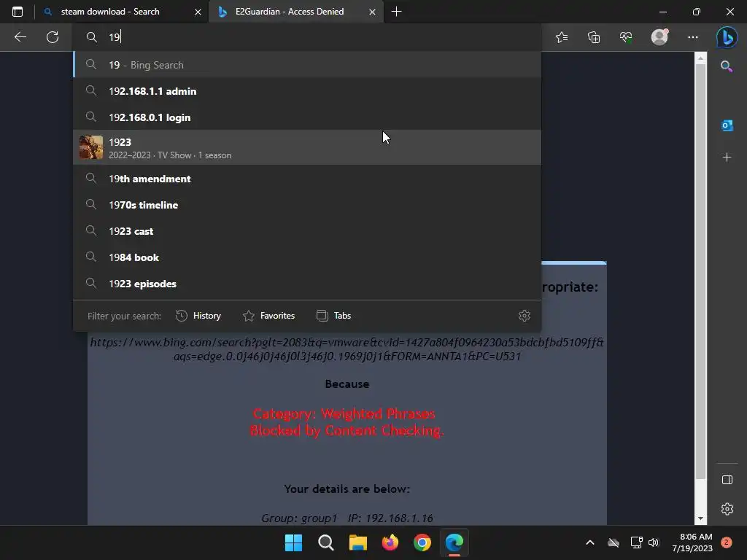Filter search by History

point(198,316)
